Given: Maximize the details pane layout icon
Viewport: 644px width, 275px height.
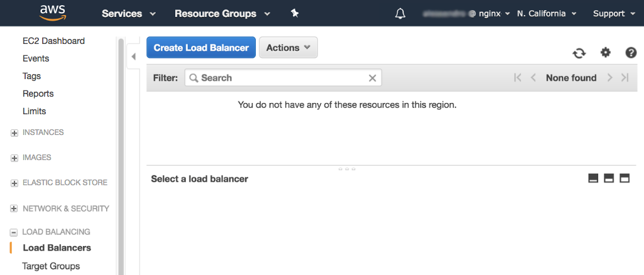Looking at the screenshot, I should point(625,178).
